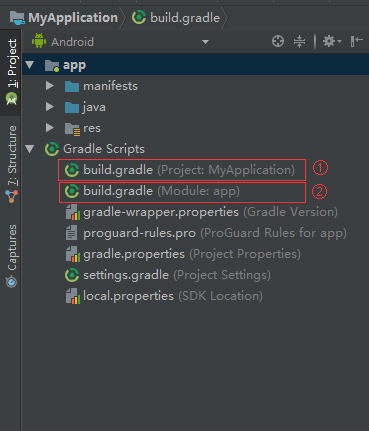Switch to the Structure side tab
The height and width of the screenshot is (431, 369).
click(x=12, y=163)
